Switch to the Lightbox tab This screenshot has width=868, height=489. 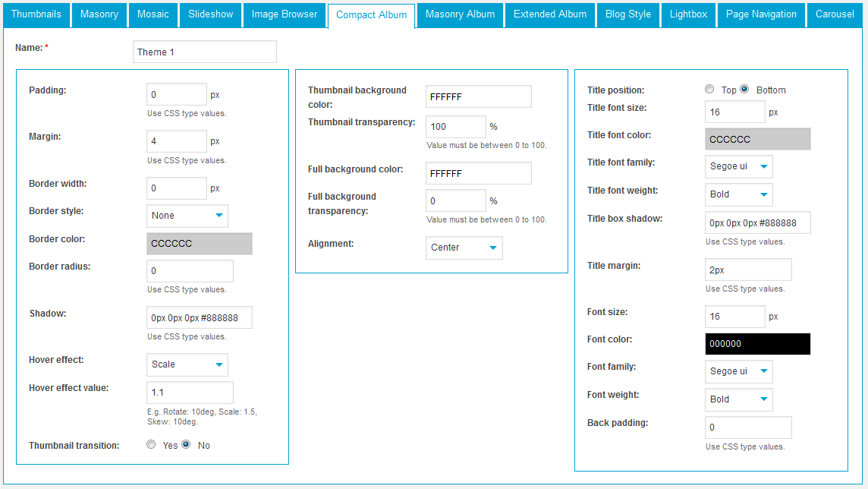pos(688,14)
